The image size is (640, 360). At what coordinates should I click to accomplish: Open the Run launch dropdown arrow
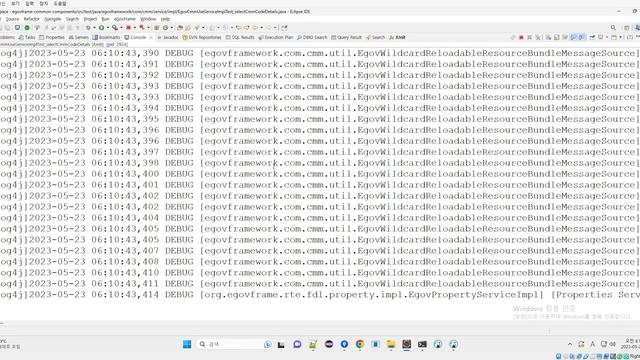point(108,28)
